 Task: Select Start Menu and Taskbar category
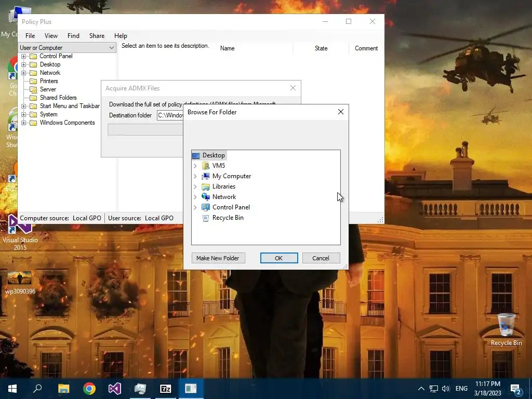click(x=70, y=106)
